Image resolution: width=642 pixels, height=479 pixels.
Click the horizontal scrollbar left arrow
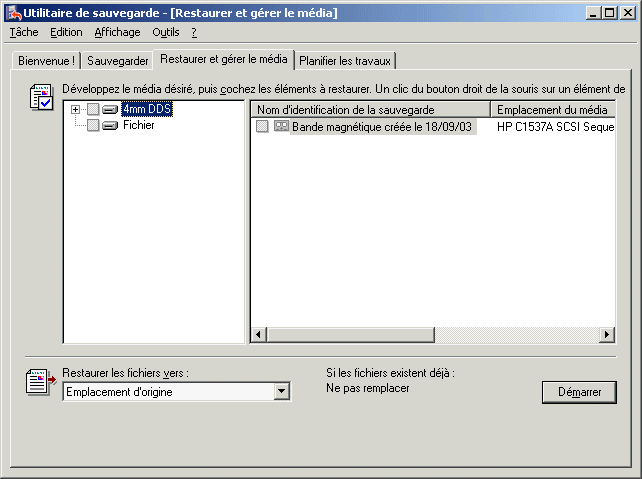pos(258,335)
